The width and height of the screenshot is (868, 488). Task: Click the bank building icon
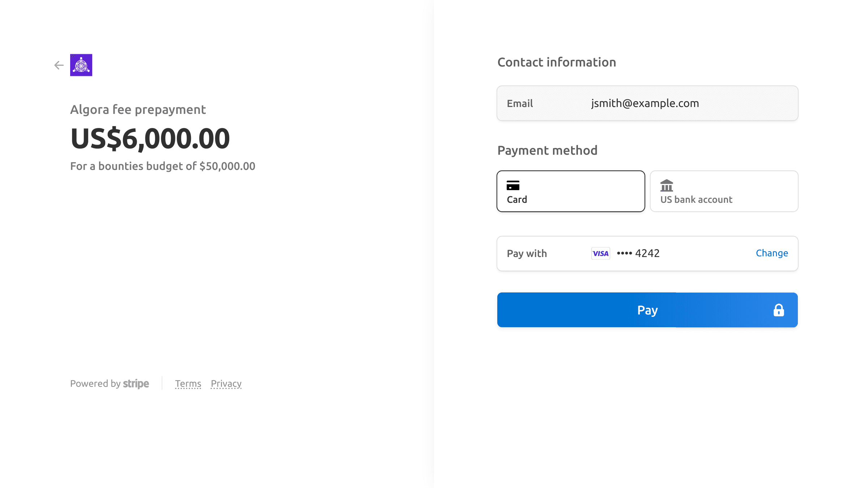(x=667, y=185)
